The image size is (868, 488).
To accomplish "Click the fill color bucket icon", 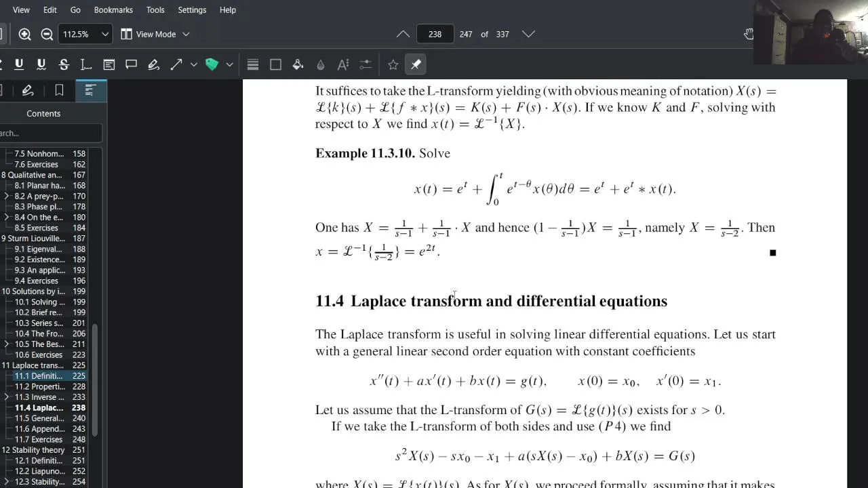I will [x=298, y=64].
